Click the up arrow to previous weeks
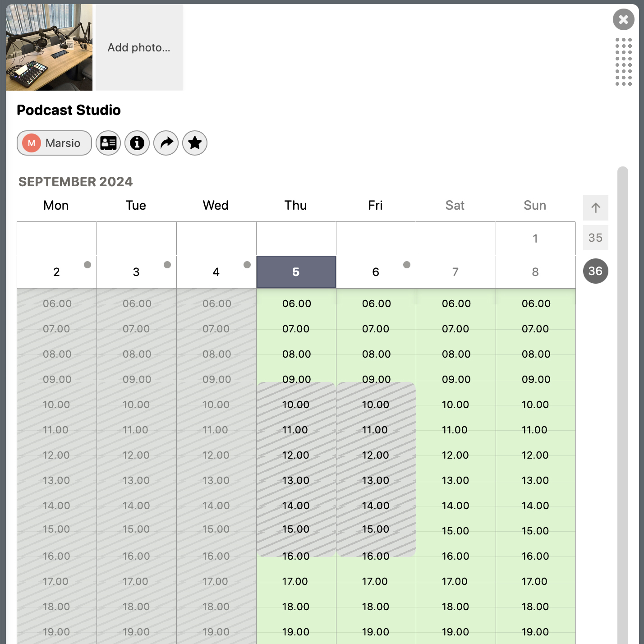The image size is (644, 644). (x=596, y=208)
